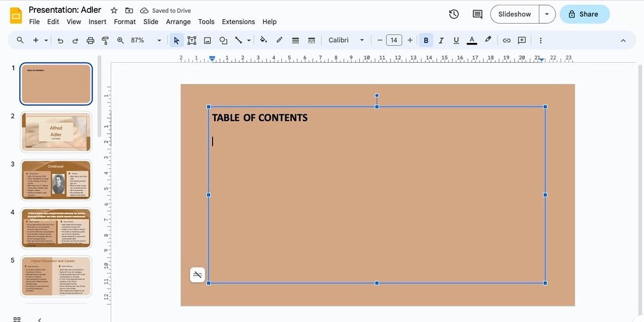
Task: Open the Insert menu
Action: pyautogui.click(x=97, y=21)
